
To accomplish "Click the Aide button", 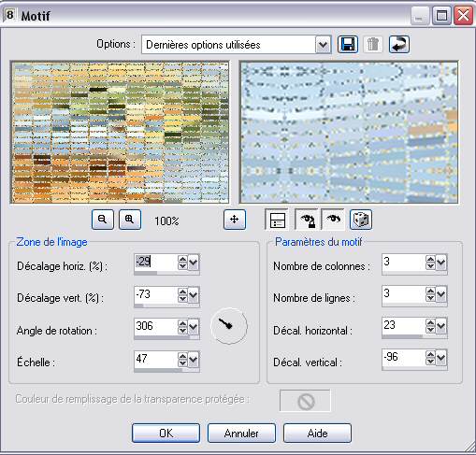I will click(317, 433).
